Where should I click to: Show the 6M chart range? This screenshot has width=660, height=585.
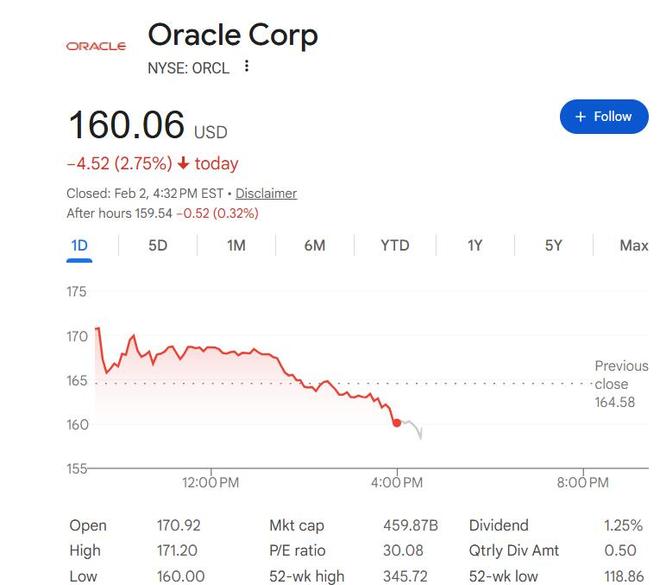tap(315, 245)
